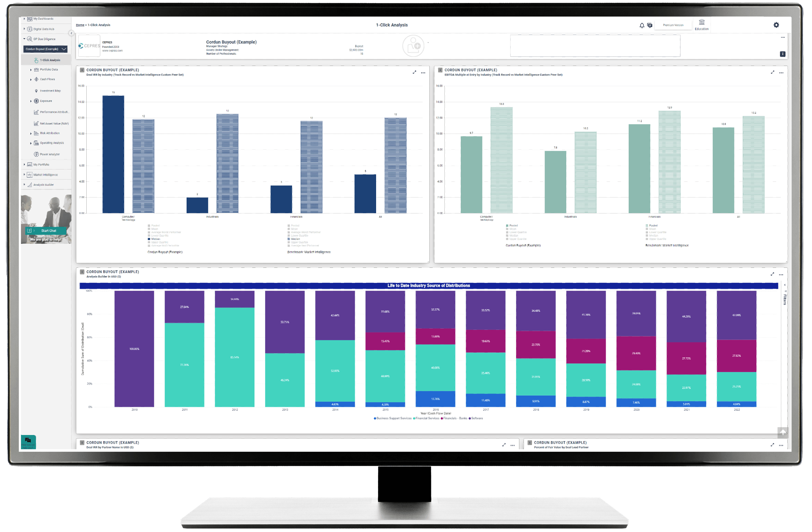Open the Filters side panel tab
812x532 pixels.
tap(785, 299)
